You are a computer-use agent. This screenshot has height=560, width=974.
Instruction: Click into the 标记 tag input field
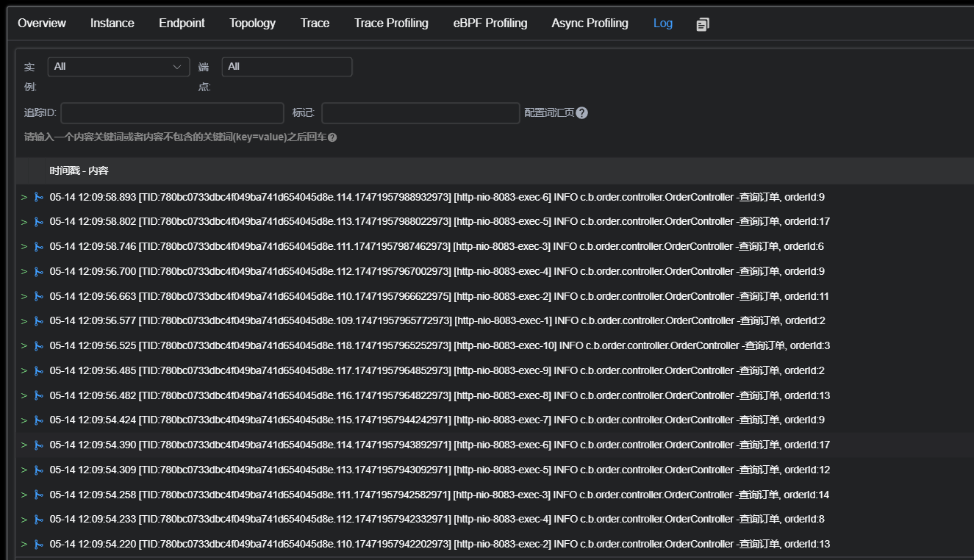(x=420, y=113)
